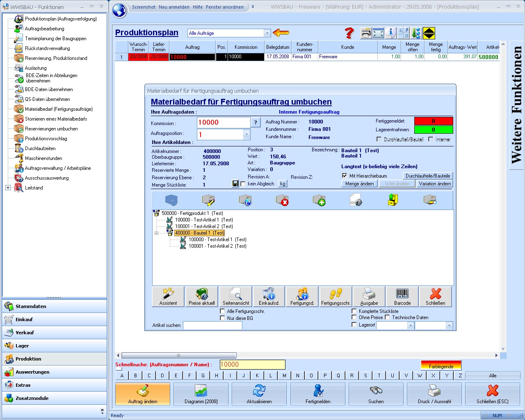Tick the Alle Fertigungsschr. checkbox
The height and width of the screenshot is (420, 525).
click(x=222, y=311)
